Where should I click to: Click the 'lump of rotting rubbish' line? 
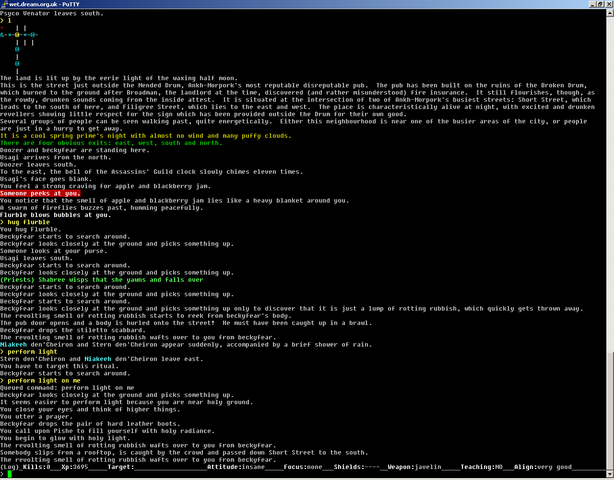coord(291,309)
